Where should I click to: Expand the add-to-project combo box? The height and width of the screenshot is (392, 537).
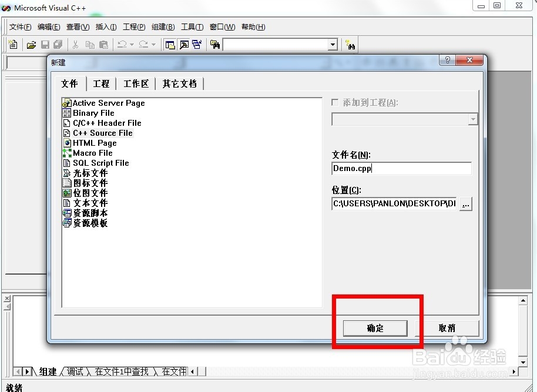(x=473, y=119)
